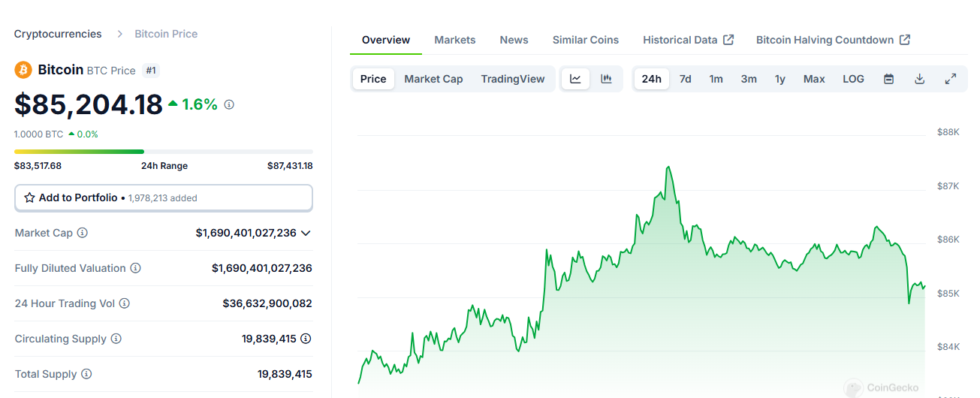The height and width of the screenshot is (398, 980).
Task: Click the $87,431.18 range high value
Action: 290,166
